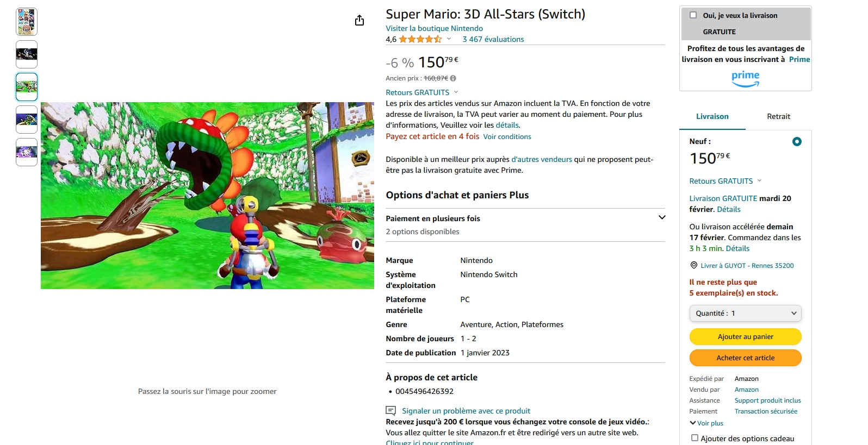Expand Paiement en plusieurs fois section
The width and height of the screenshot is (868, 445).
662,218
